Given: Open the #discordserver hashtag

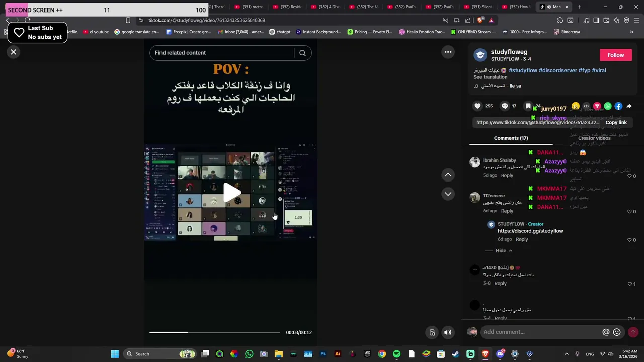Looking at the screenshot, I should pyautogui.click(x=557, y=70).
